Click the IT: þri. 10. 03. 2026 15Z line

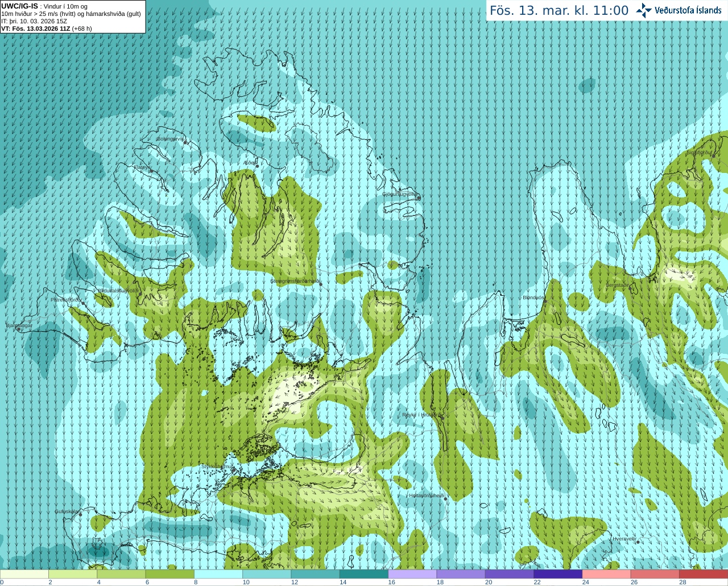(34, 21)
